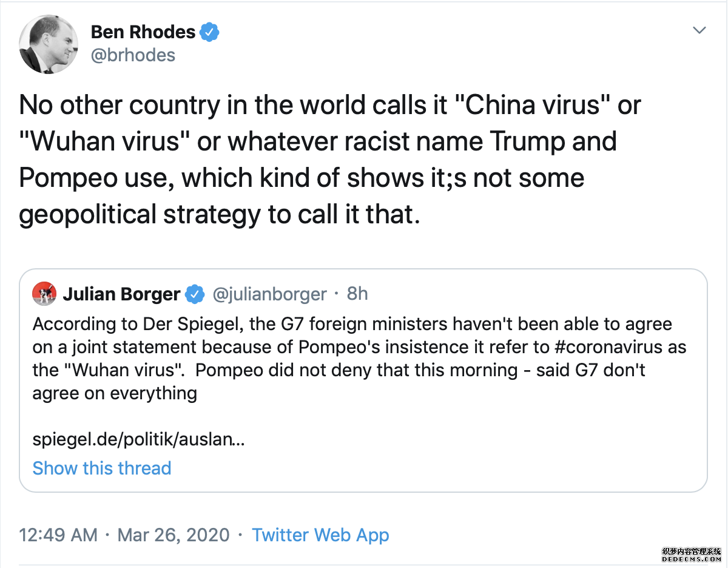Click the Mar 26, 2020 date
This screenshot has height=568, width=728.
[x=174, y=535]
